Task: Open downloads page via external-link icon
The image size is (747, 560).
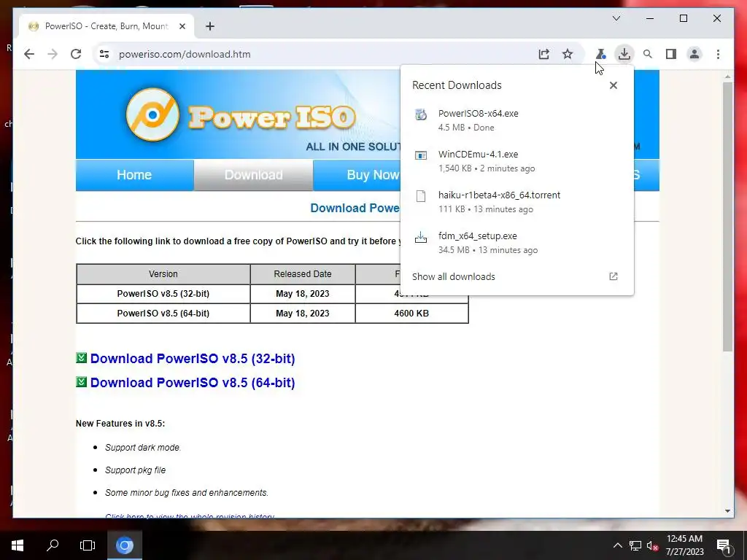Action: [x=613, y=276]
